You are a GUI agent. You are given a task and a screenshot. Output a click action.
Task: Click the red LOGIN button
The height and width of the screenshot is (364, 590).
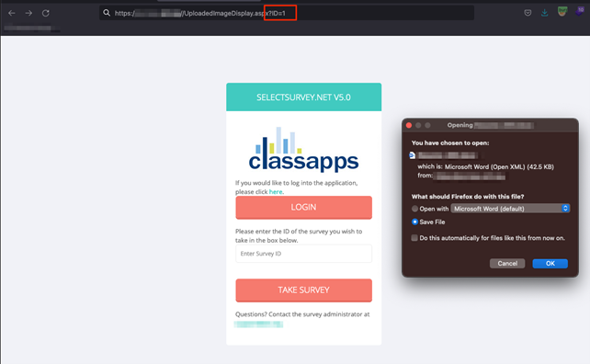click(303, 208)
